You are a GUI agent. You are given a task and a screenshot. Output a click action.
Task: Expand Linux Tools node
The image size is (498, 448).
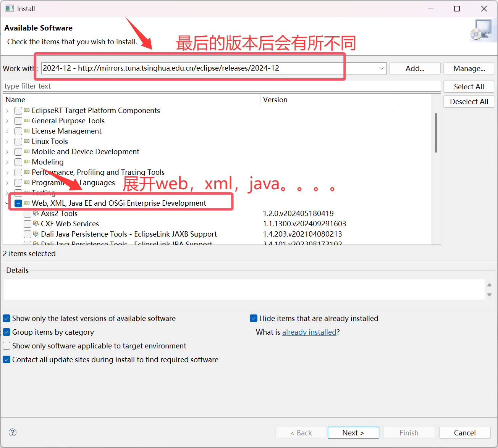7,142
